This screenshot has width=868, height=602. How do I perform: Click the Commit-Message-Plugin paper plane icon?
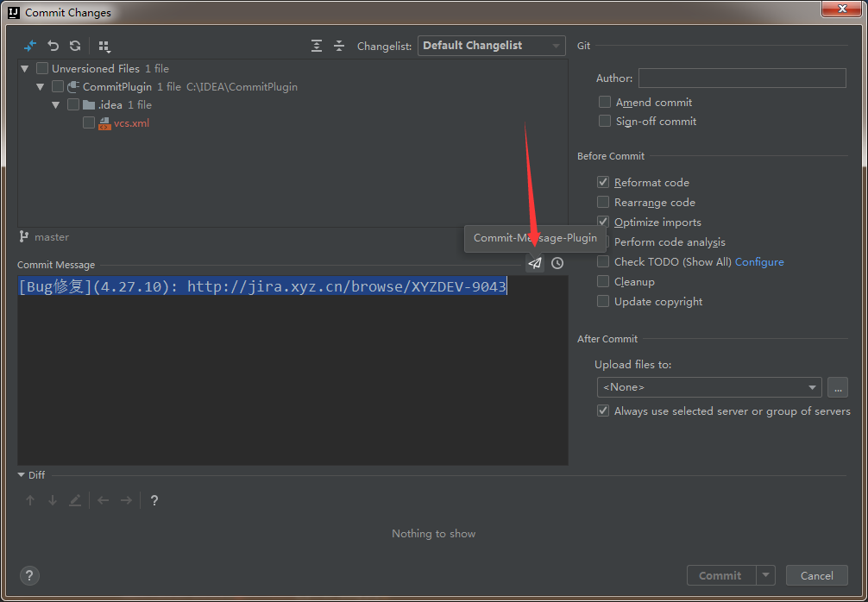(535, 263)
